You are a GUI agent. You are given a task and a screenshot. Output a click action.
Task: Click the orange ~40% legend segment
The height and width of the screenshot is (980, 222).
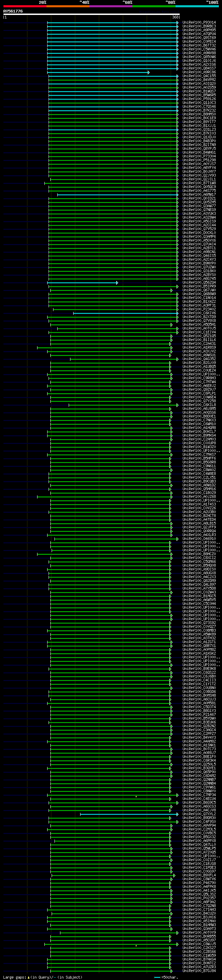(x=68, y=6)
